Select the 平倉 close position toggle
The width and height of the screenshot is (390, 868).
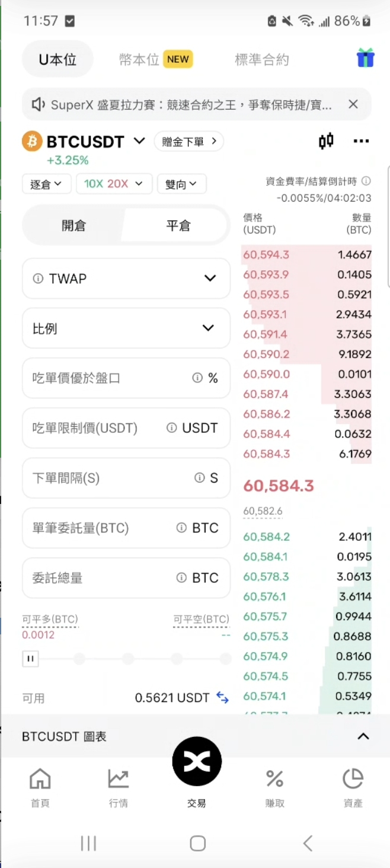[x=178, y=226]
